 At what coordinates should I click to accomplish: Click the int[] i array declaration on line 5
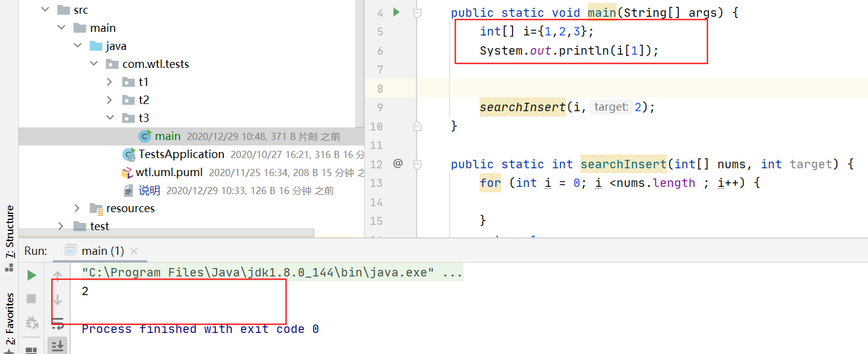coord(537,31)
